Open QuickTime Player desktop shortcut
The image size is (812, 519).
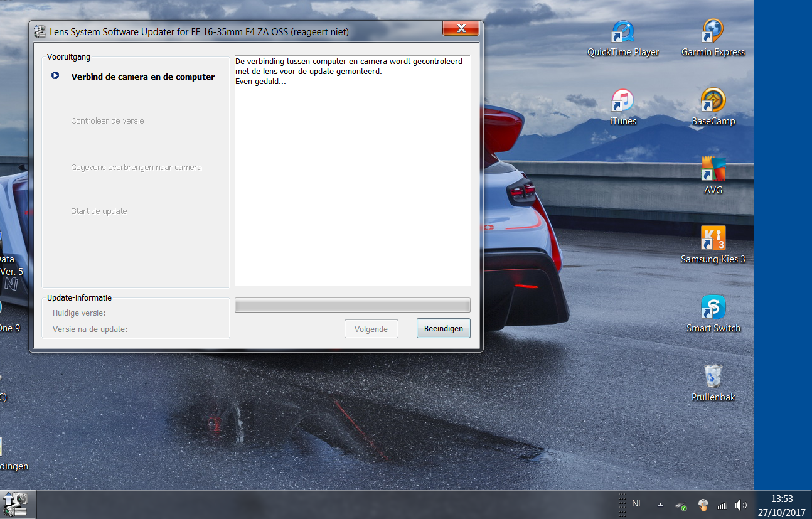coord(622,31)
